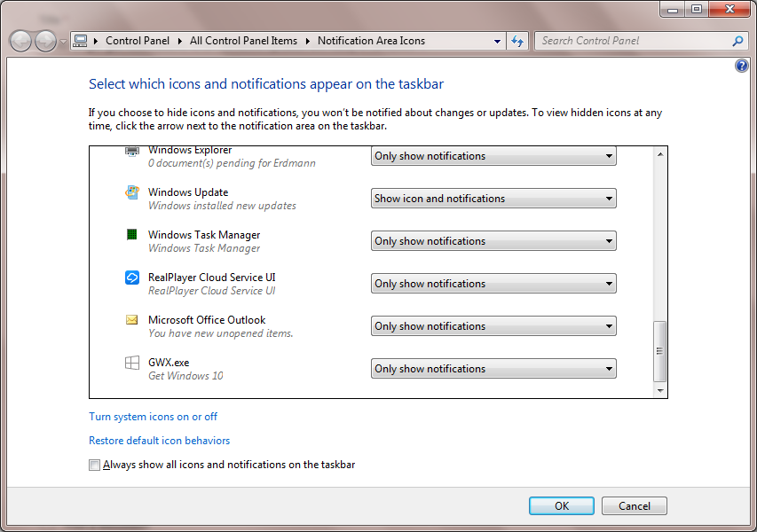
Task: Click the GWX.exe Windows logo icon
Action: point(132,363)
